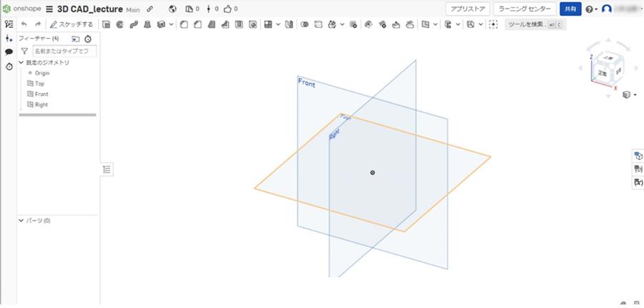Toggle the rollback timer icon beside フィーチャー

(x=88, y=39)
